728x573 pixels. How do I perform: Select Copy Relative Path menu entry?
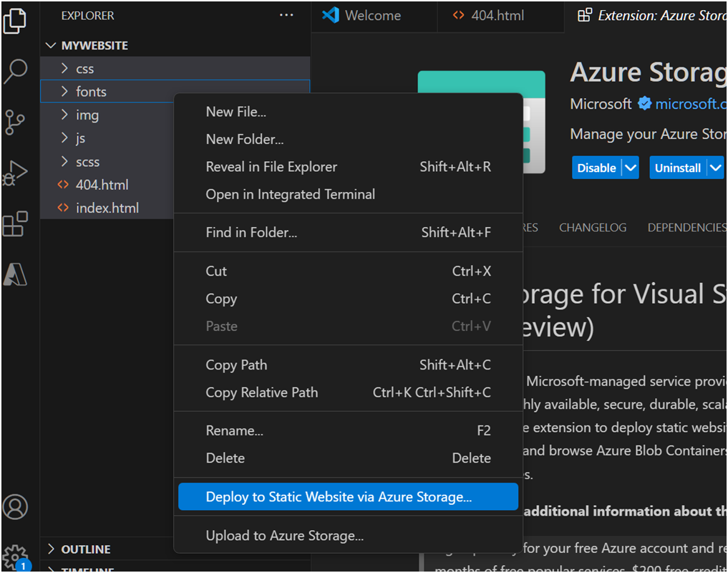[348, 393]
